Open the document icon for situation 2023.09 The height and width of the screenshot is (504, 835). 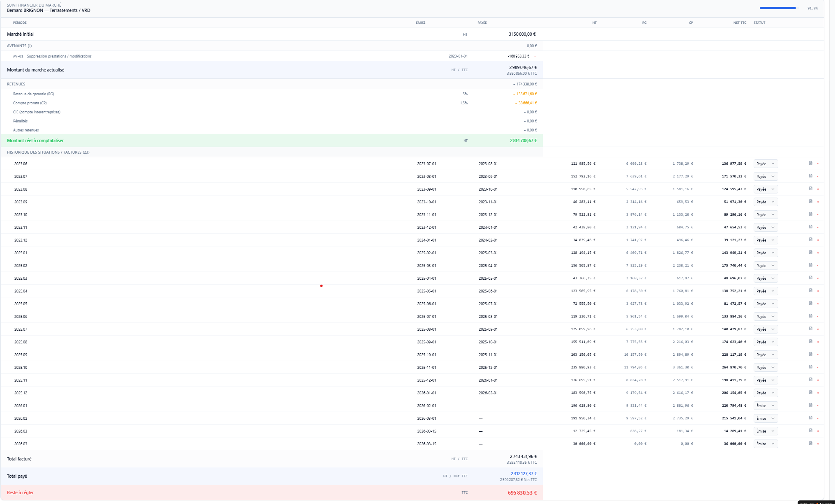(x=810, y=201)
